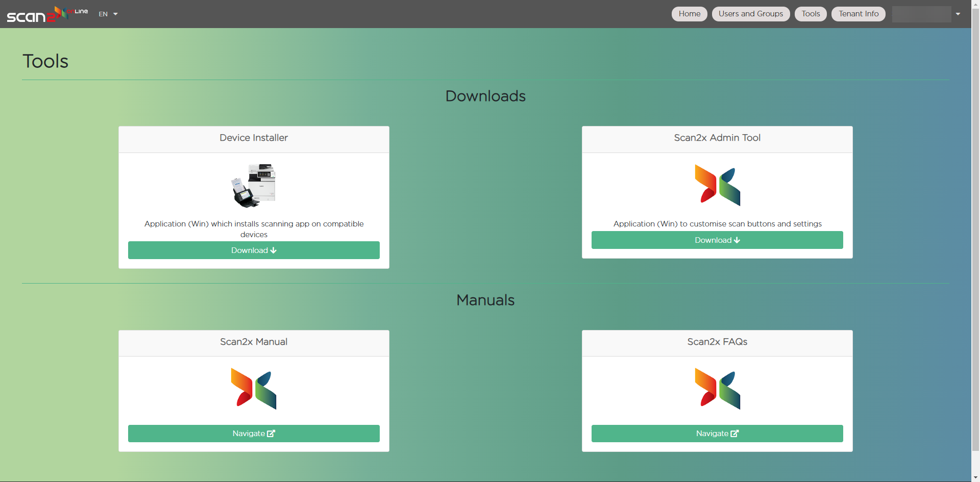Open Users and Groups section
The height and width of the screenshot is (482, 980).
[x=750, y=14]
